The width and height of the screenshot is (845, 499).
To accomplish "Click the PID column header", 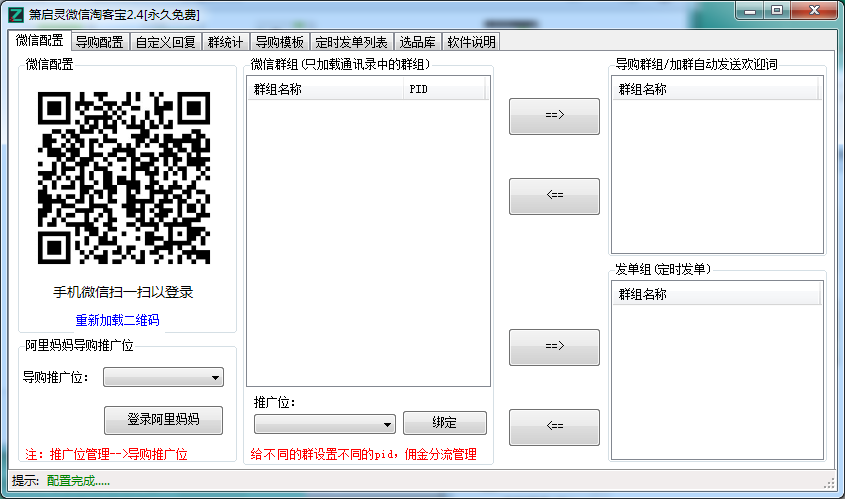I will [444, 89].
